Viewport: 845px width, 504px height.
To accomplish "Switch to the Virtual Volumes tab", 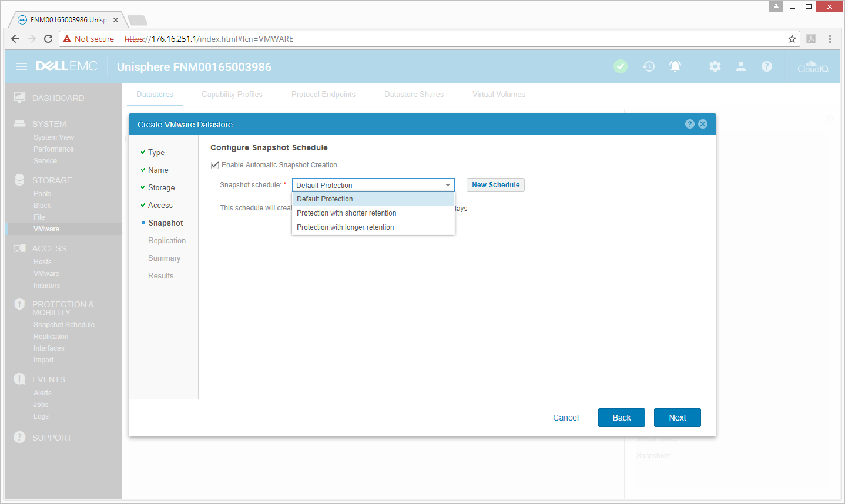I will coord(499,94).
